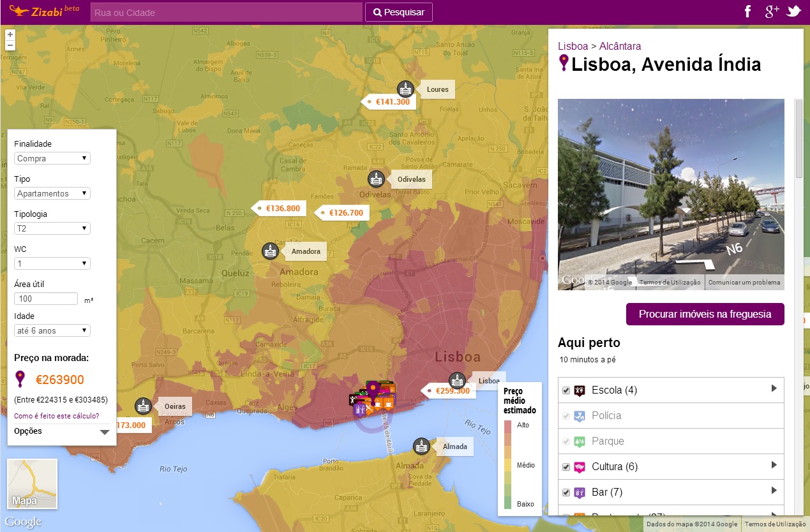The image size is (810, 532).
Task: Click the purple location pin on the map
Action: [x=373, y=390]
